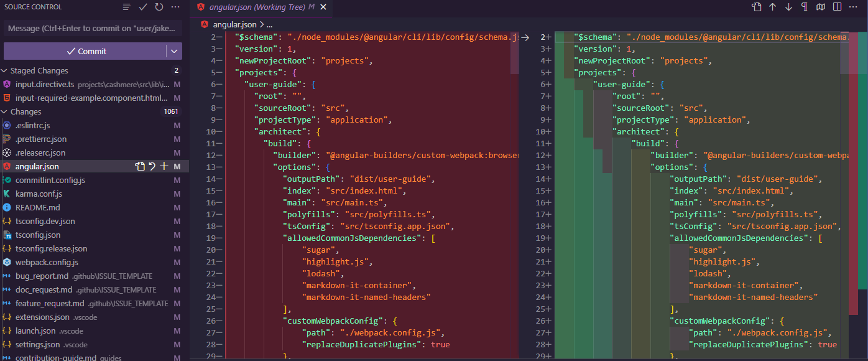Open the Source Control more actions ellipsis
The image size is (868, 361).
click(x=175, y=7)
